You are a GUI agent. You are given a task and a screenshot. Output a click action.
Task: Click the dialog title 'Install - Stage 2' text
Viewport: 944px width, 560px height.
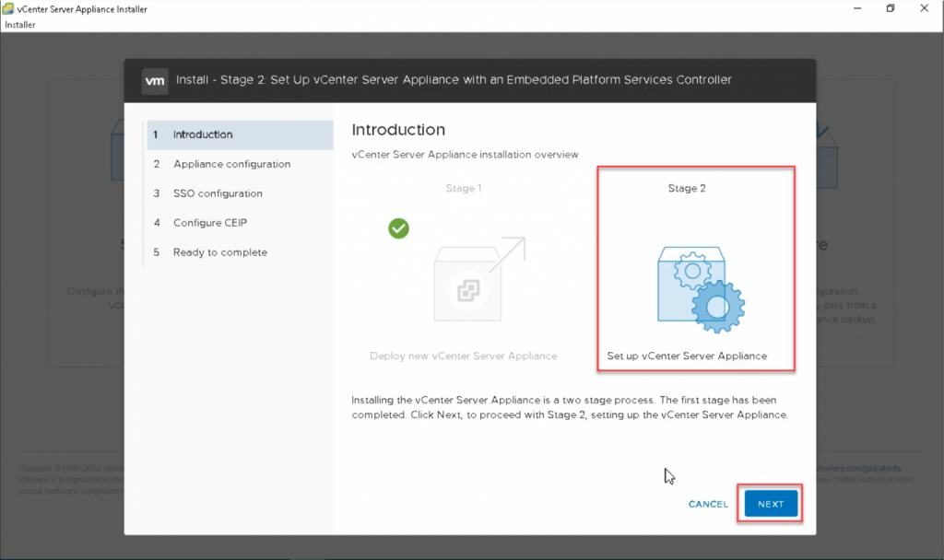click(454, 80)
